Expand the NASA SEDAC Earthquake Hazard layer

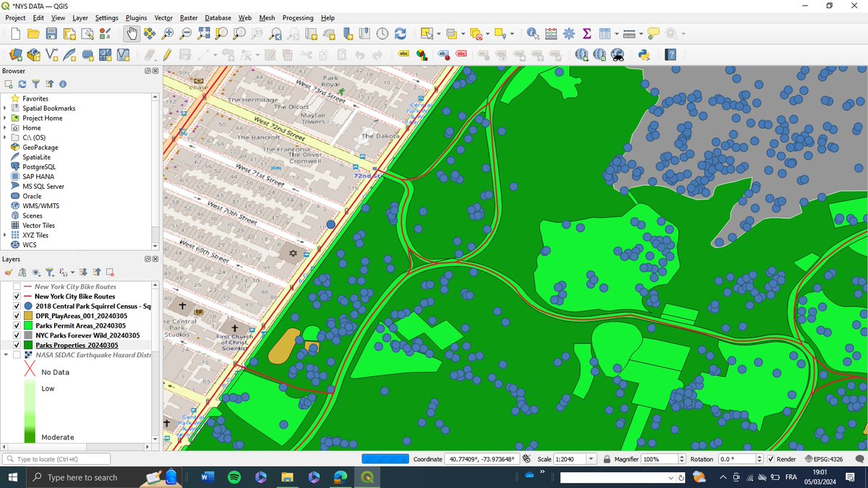(x=6, y=355)
